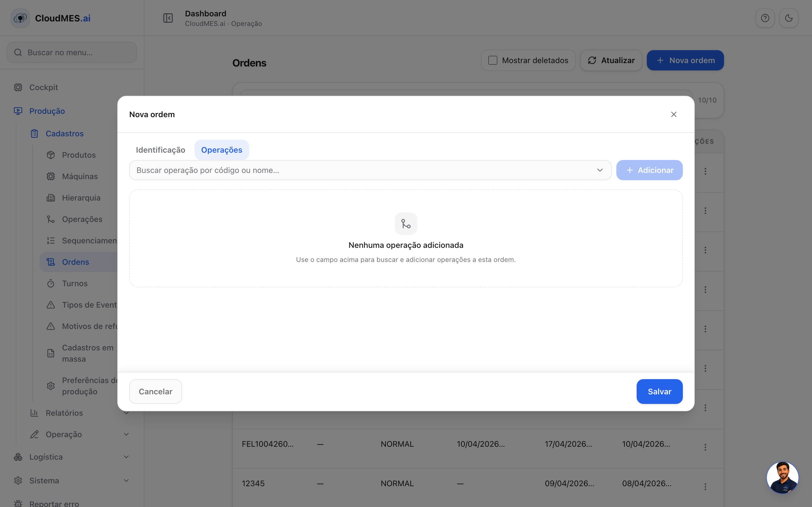Click the help question-mark icon
The height and width of the screenshot is (507, 812).
pos(765,18)
